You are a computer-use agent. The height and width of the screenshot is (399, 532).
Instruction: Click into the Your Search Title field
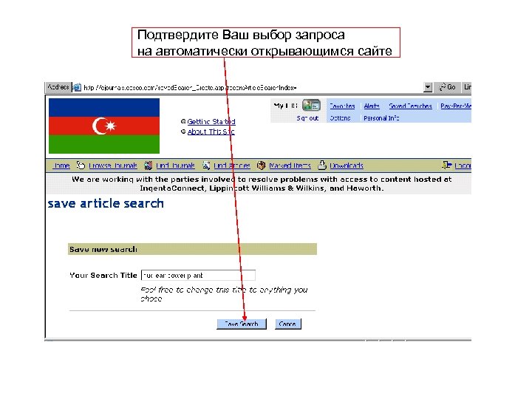(198, 275)
